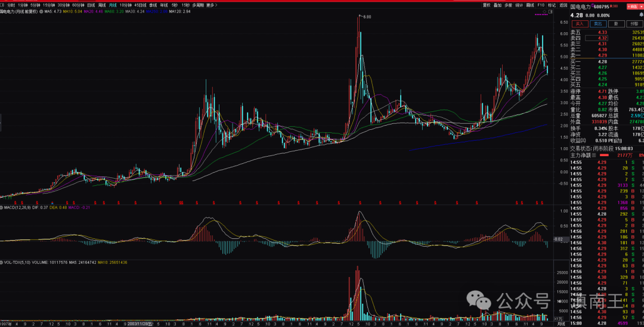Switch to 周线 weekly chart

click(x=102, y=5)
